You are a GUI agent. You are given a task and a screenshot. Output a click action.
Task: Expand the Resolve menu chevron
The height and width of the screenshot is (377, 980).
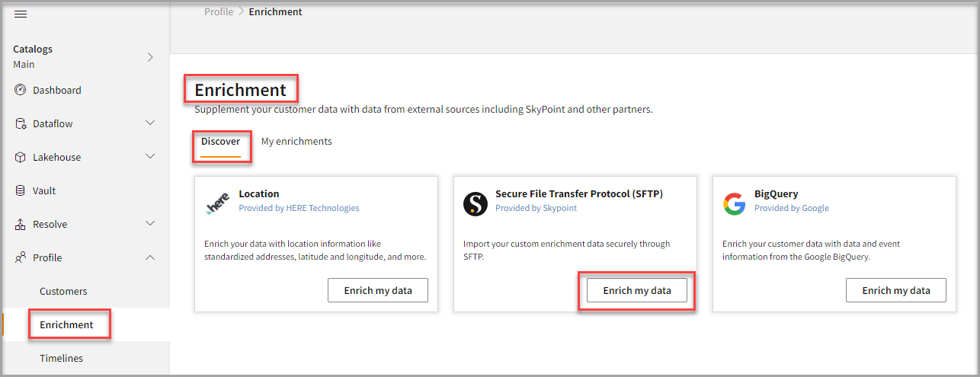[x=150, y=224]
